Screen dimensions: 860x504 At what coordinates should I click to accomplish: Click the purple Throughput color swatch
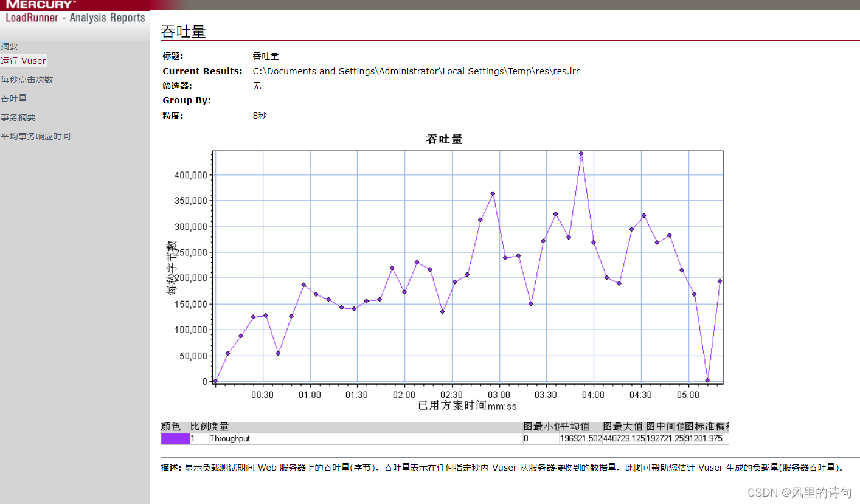pyautogui.click(x=175, y=439)
